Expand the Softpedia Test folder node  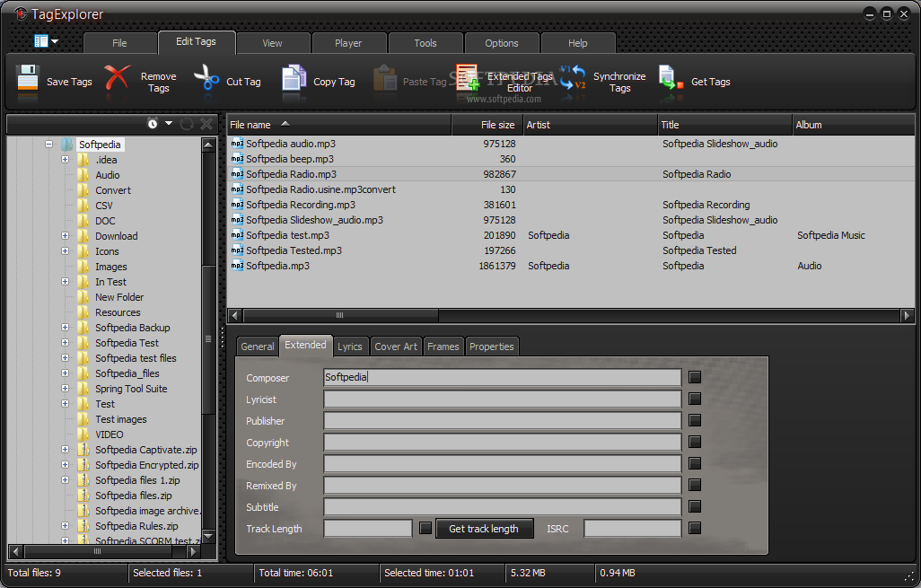[x=66, y=343]
